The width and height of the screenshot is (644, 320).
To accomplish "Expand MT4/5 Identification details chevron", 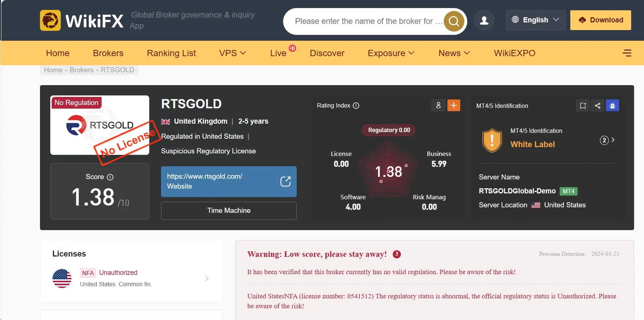I will pyautogui.click(x=613, y=140).
